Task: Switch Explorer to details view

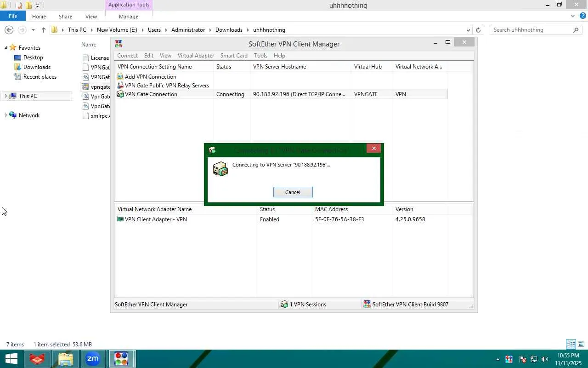Action: coord(571,344)
